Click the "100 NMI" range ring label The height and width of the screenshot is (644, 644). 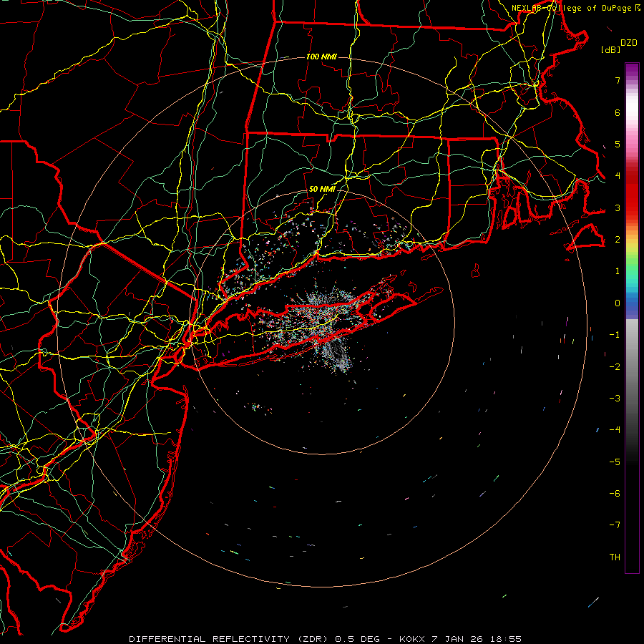click(321, 57)
